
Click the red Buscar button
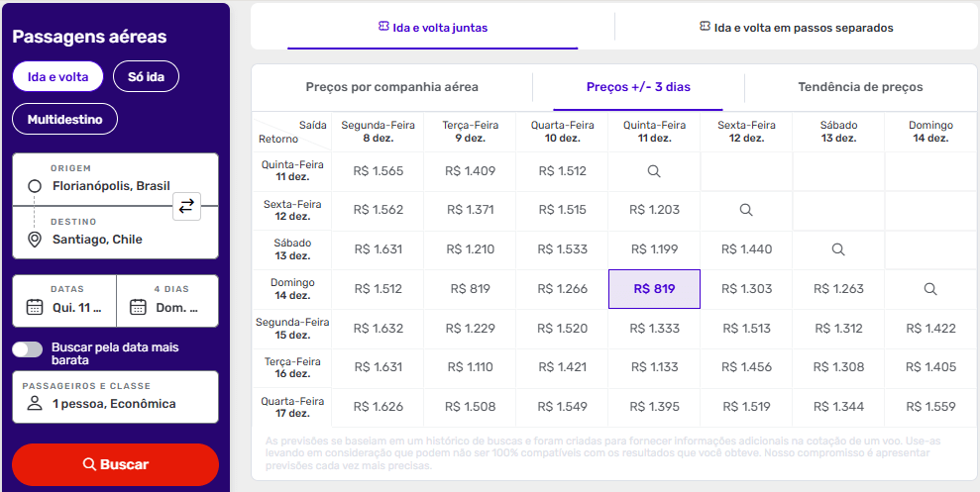[x=115, y=464]
